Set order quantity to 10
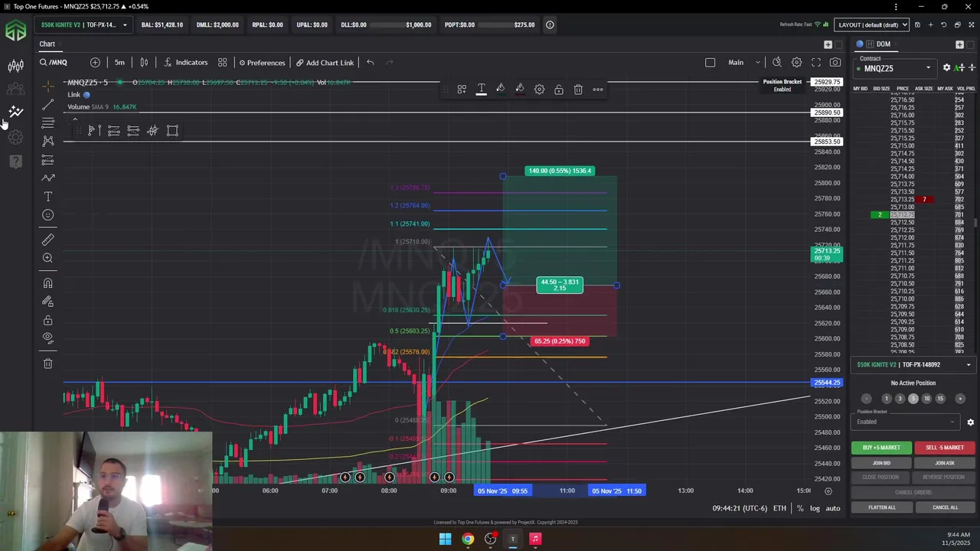Screen dimensions: 980x551 (926, 399)
